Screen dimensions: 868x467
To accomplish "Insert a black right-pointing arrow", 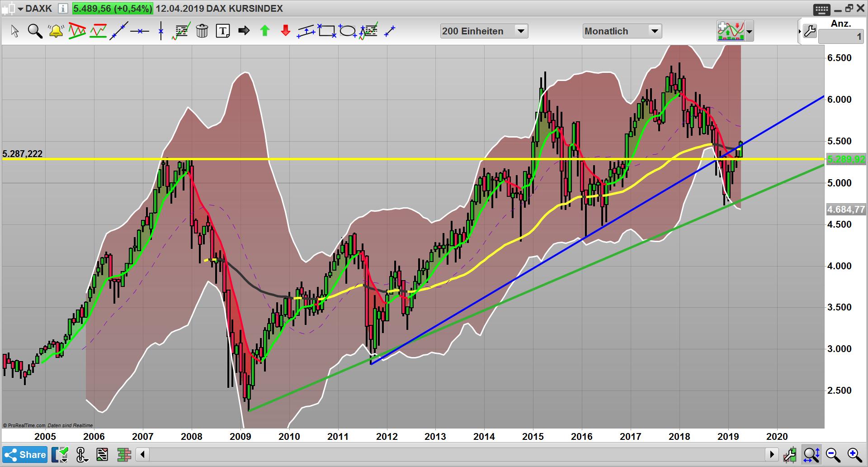I will (x=244, y=31).
